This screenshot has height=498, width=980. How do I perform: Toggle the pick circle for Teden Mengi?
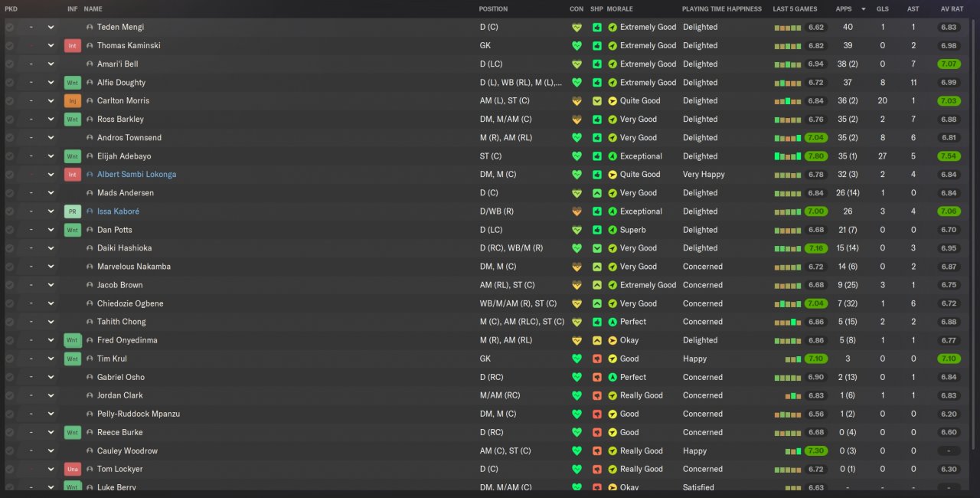(x=9, y=27)
